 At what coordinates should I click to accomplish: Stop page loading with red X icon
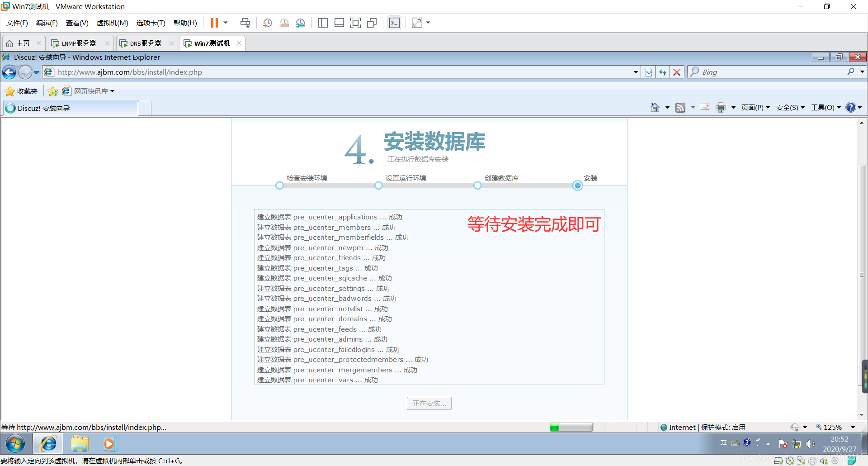[677, 72]
